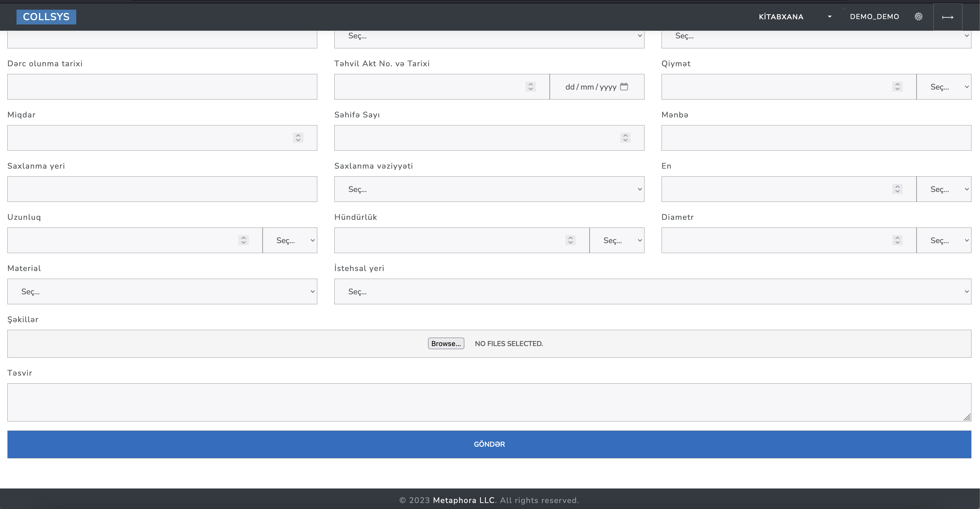Select the Hündürlük unit dropdown
This screenshot has width=980, height=509.
pos(617,240)
